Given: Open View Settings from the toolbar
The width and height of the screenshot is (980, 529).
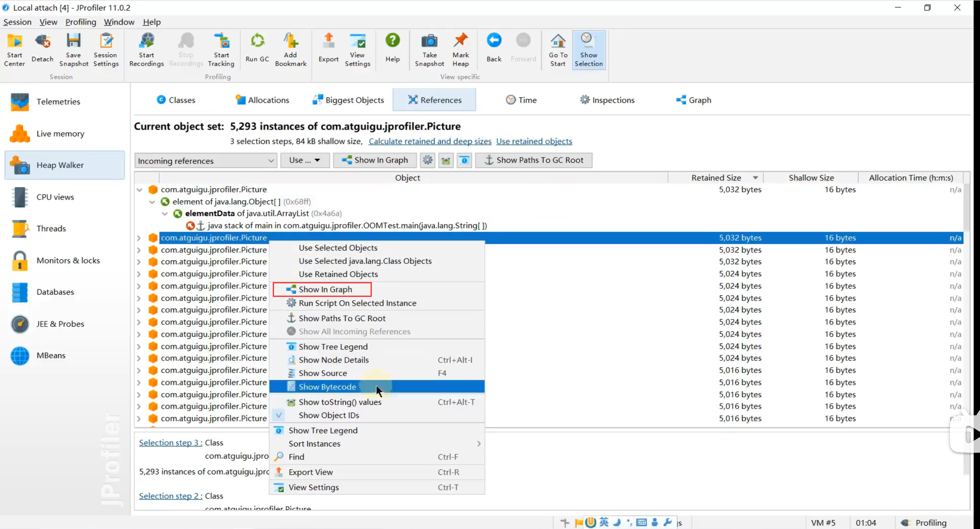Looking at the screenshot, I should click(x=357, y=50).
